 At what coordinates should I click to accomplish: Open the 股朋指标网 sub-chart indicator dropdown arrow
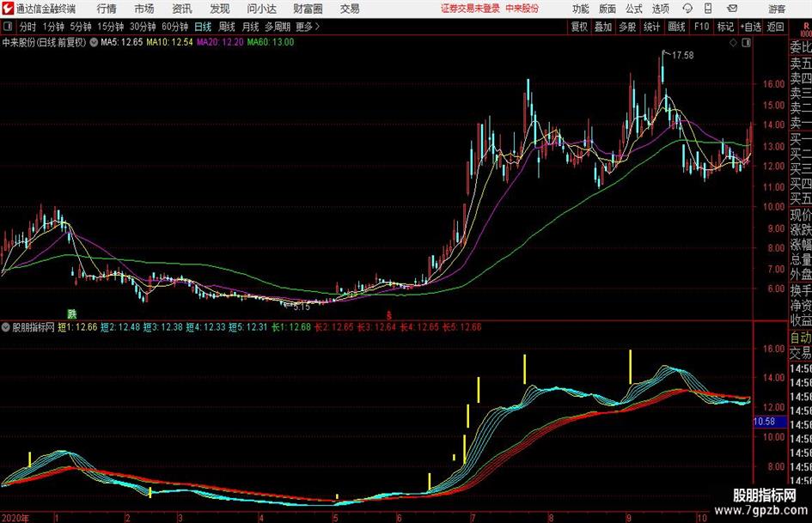point(6,327)
